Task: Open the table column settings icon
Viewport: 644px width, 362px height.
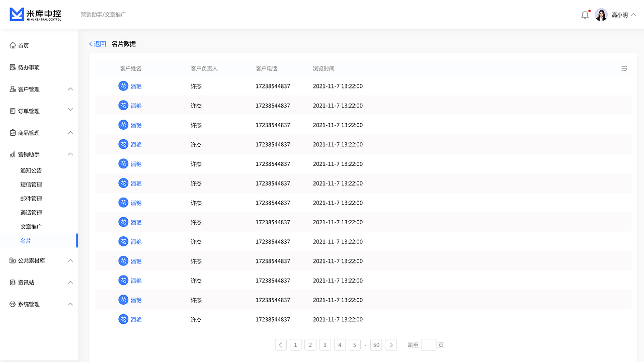Action: click(x=624, y=68)
